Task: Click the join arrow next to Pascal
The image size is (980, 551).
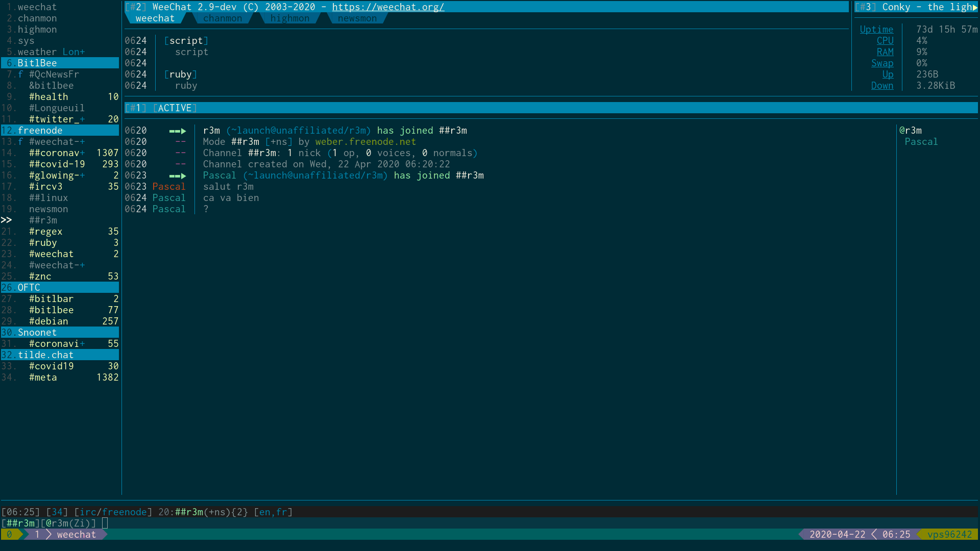Action: point(178,176)
